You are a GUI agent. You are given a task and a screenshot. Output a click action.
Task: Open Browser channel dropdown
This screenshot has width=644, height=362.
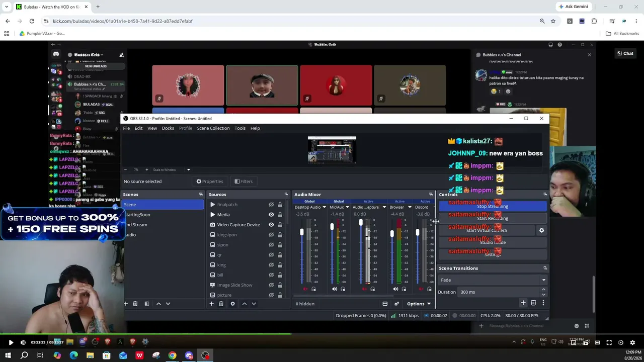tap(410, 207)
